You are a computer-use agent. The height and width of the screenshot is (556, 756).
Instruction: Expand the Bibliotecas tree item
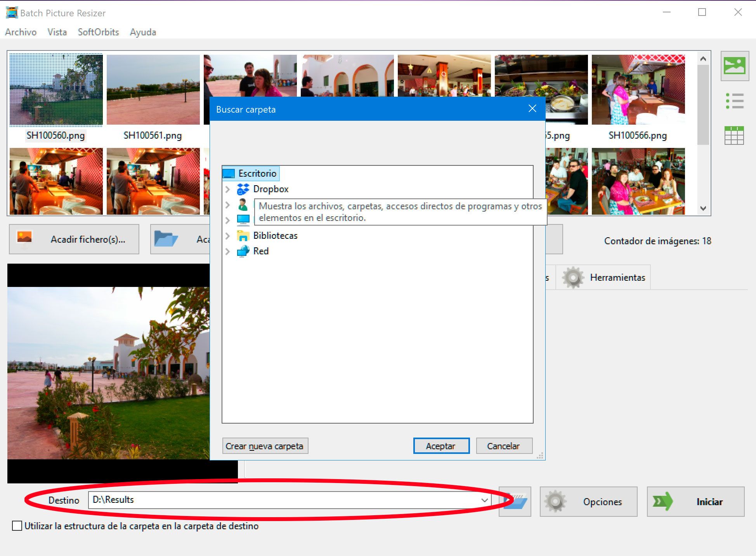[229, 235]
